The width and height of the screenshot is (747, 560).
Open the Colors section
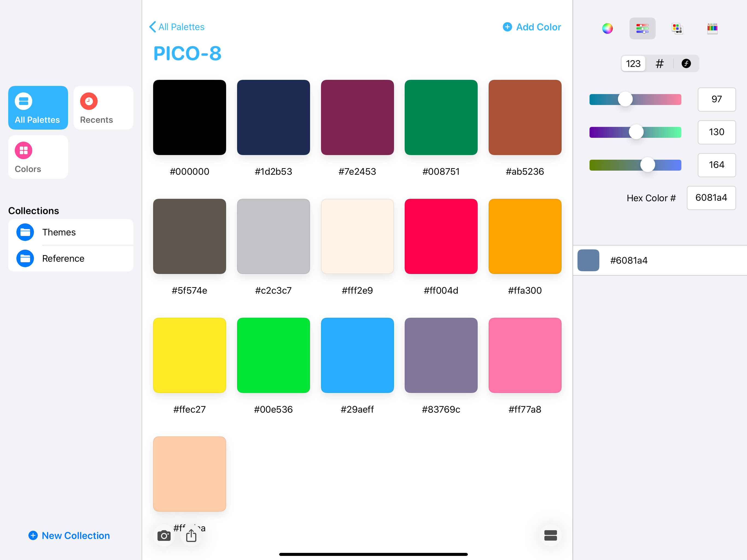[38, 157]
